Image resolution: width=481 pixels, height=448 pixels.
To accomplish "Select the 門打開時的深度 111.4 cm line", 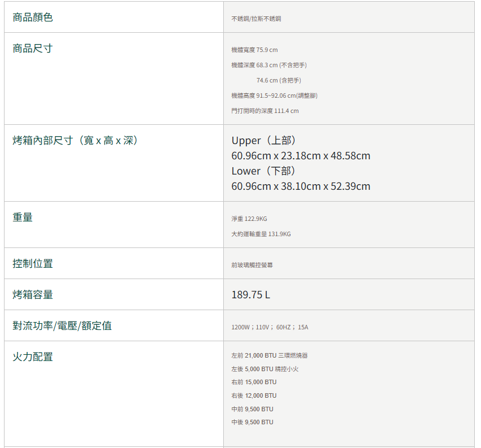I will click(265, 111).
